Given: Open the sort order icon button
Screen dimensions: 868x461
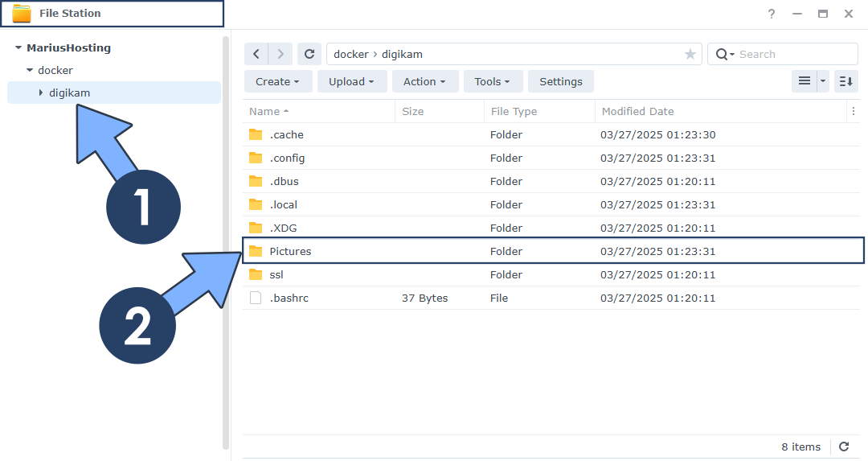Looking at the screenshot, I should coord(845,81).
